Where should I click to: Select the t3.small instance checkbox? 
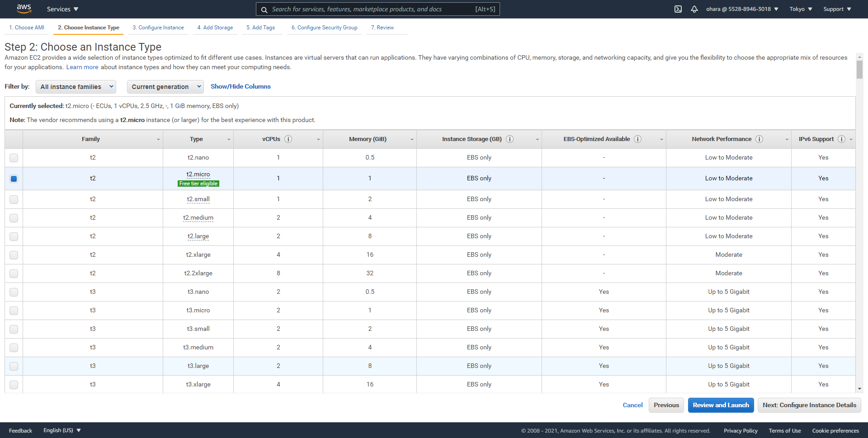point(14,329)
